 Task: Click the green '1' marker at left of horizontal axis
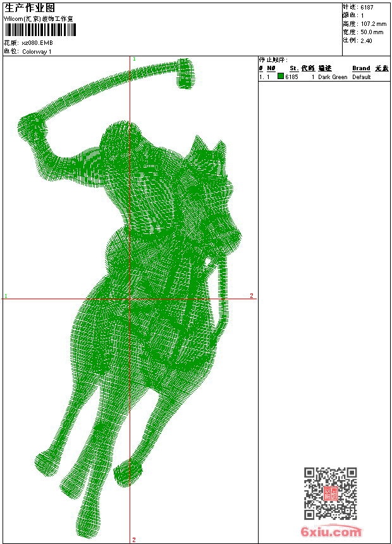pyautogui.click(x=6, y=296)
